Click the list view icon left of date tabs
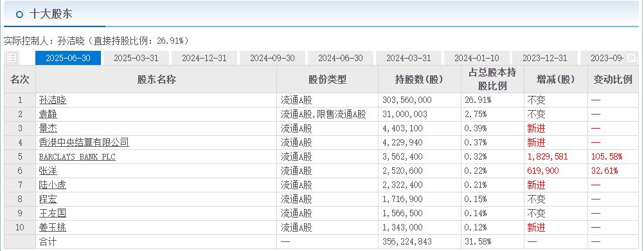The width and height of the screenshot is (644, 251). [12, 58]
